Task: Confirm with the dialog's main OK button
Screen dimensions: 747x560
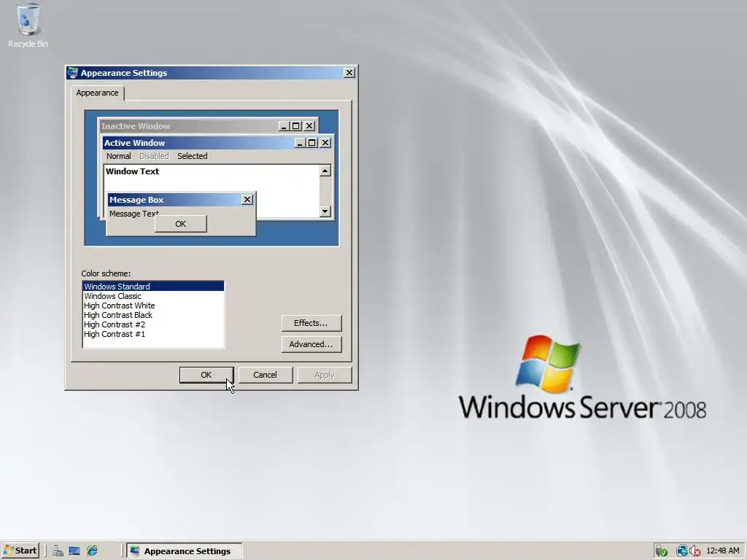Action: (206, 375)
